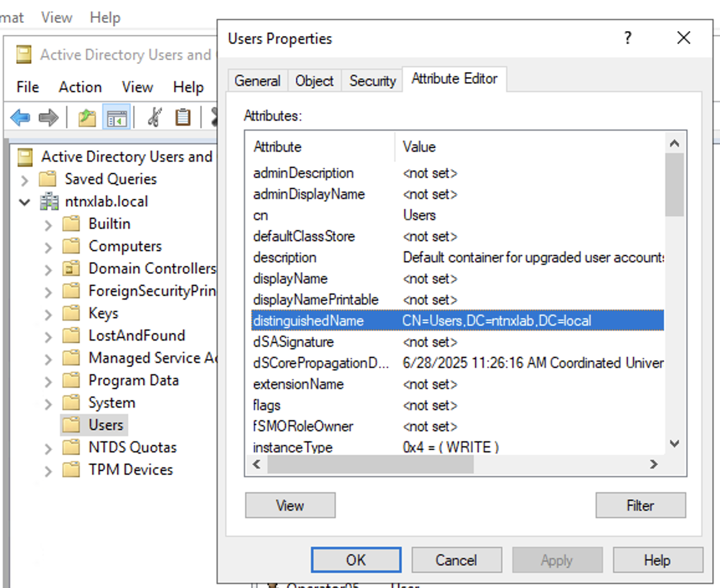Click the Domain Controllers folder icon
The width and height of the screenshot is (720, 588).
72,269
